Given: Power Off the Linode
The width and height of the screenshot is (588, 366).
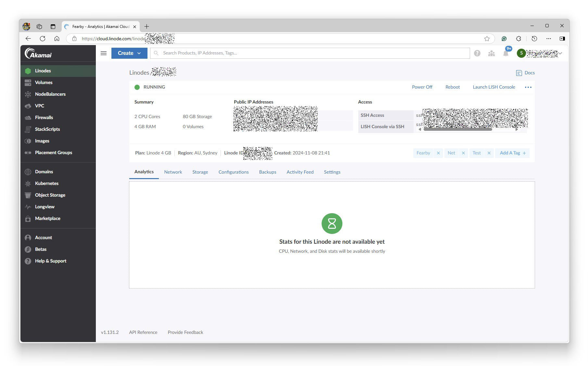Looking at the screenshot, I should (x=422, y=87).
